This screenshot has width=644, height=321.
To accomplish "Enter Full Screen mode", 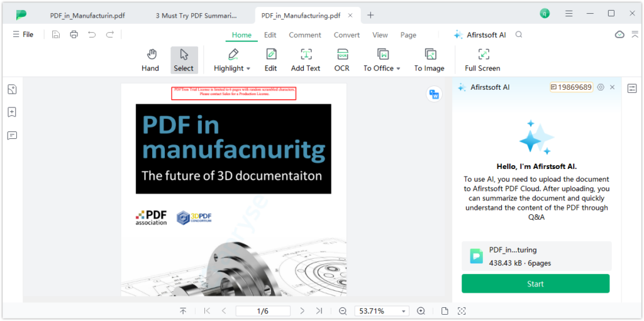I will 482,60.
